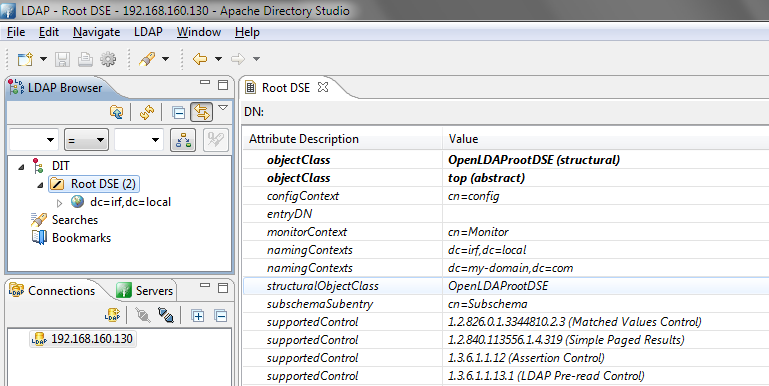769x386 pixels.
Task: Select dc=irf,dc=local tree entry
Action: pyautogui.click(x=130, y=202)
